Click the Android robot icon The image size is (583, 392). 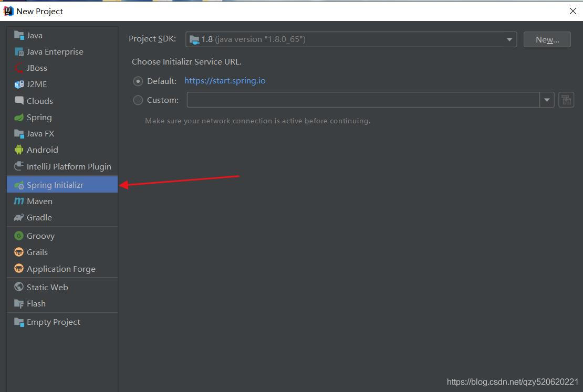pos(19,150)
